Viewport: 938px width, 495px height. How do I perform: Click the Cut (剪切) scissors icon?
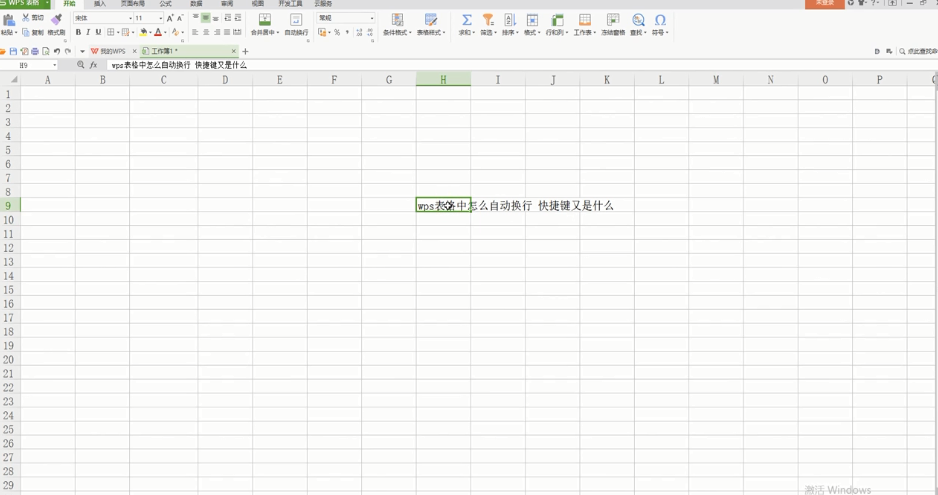[x=26, y=18]
